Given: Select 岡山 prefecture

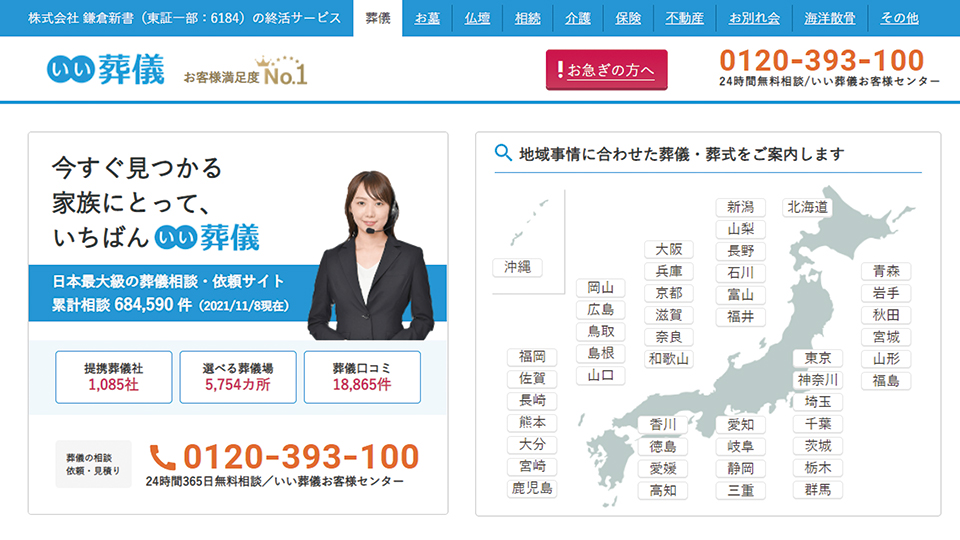Looking at the screenshot, I should 601,288.
